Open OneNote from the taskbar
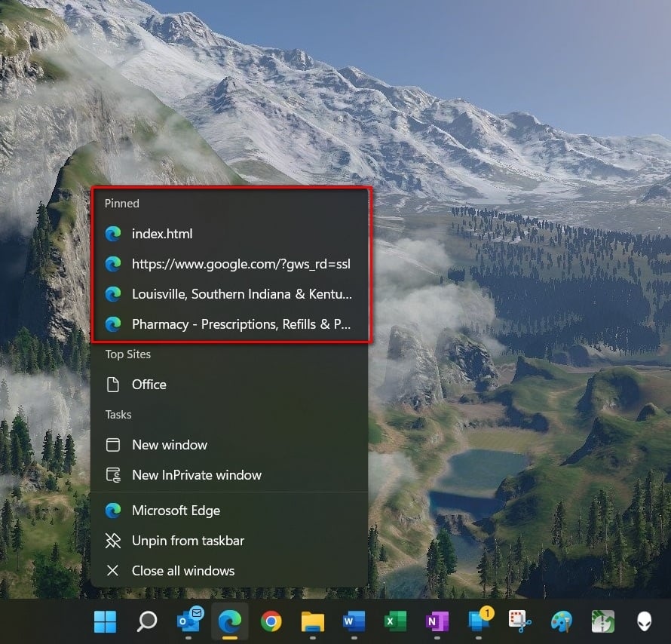The image size is (671, 644). point(436,621)
